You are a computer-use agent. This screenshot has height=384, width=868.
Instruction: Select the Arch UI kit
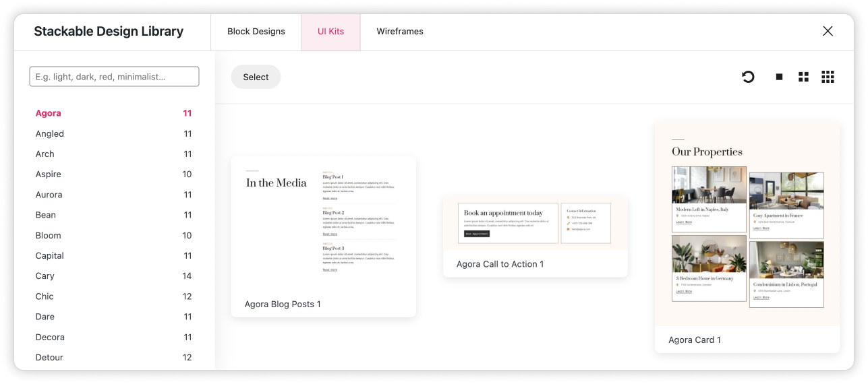[x=114, y=154]
